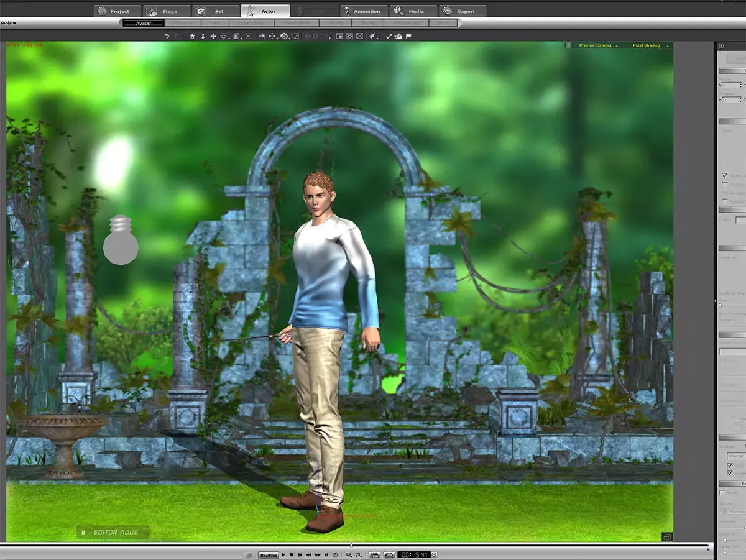Click the curve button in playback bar

click(x=389, y=554)
